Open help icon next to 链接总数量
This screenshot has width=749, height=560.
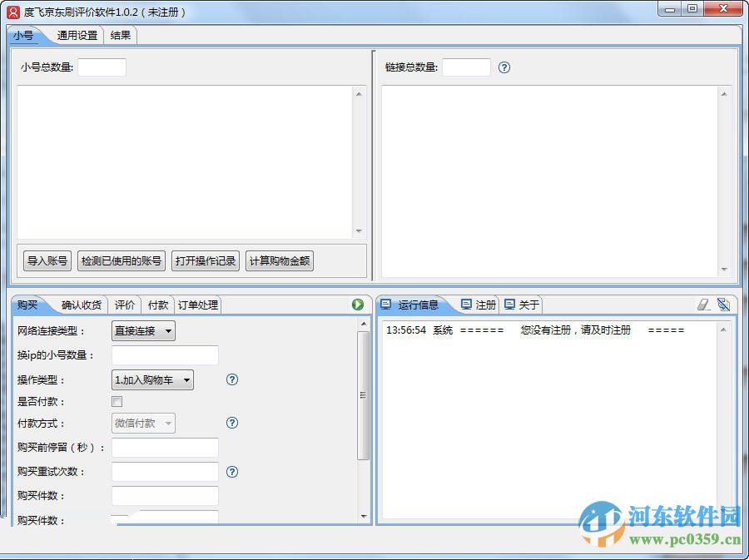click(x=504, y=67)
